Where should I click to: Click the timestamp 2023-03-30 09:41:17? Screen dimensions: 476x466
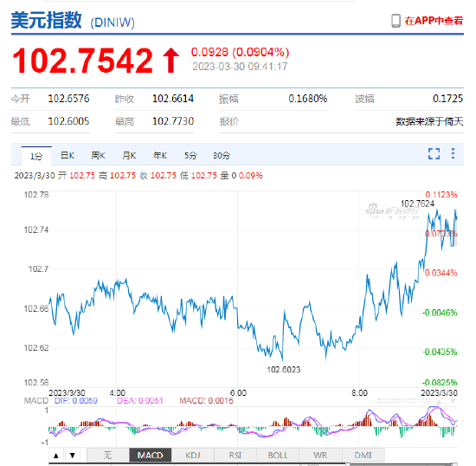click(240, 67)
